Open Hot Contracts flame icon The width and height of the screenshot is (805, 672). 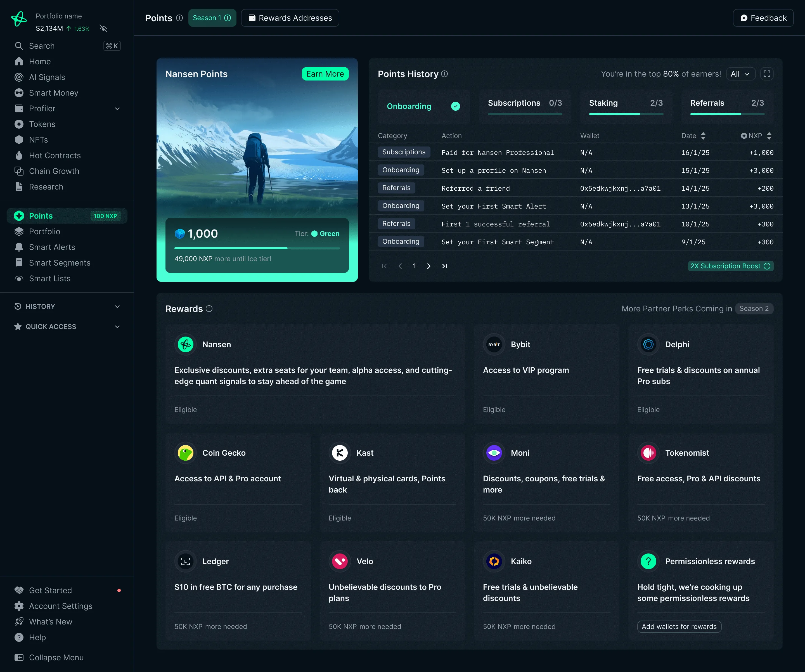point(19,155)
